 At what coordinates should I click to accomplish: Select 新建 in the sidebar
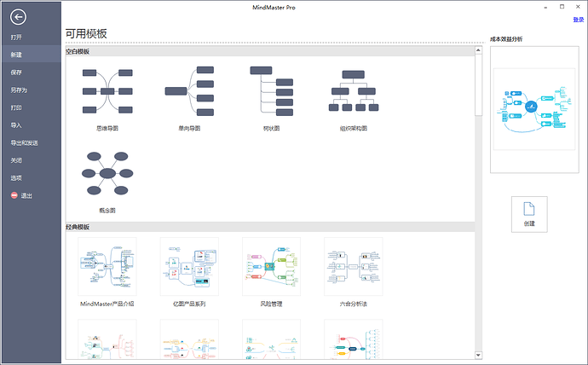click(x=31, y=55)
